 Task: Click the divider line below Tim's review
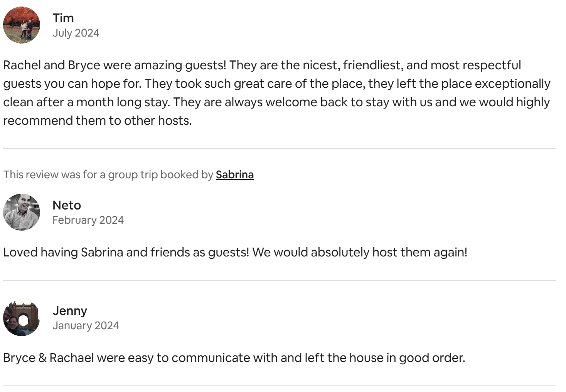point(280,149)
